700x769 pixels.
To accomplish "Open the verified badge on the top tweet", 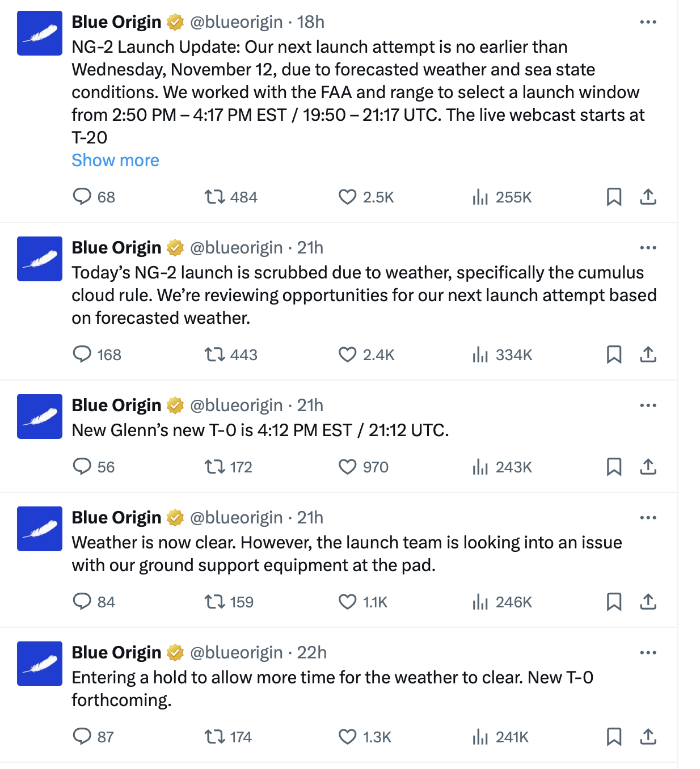I will point(175,22).
